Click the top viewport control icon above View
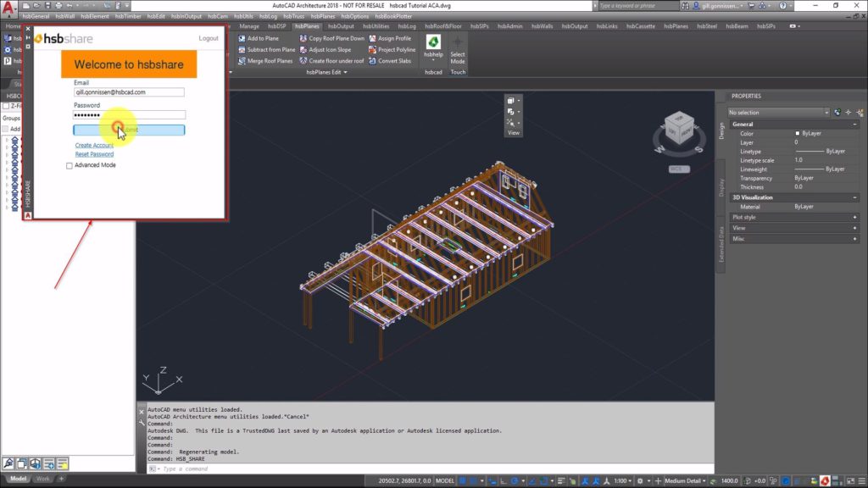This screenshot has width=868, height=488. (510, 101)
